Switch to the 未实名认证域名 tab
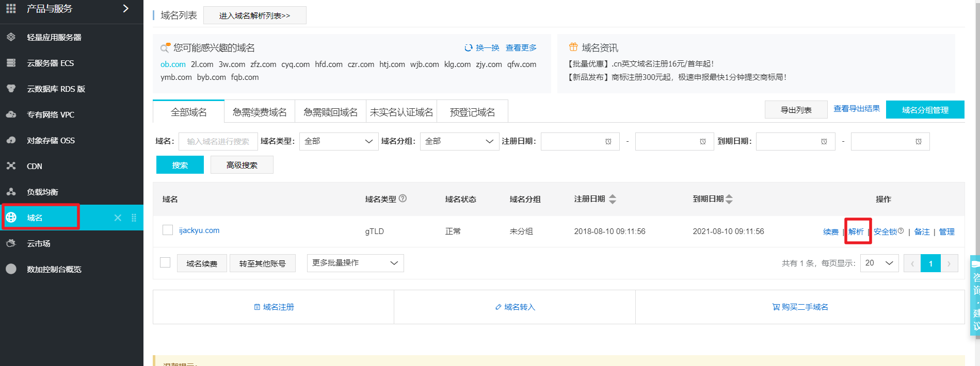This screenshot has width=980, height=366. (401, 112)
